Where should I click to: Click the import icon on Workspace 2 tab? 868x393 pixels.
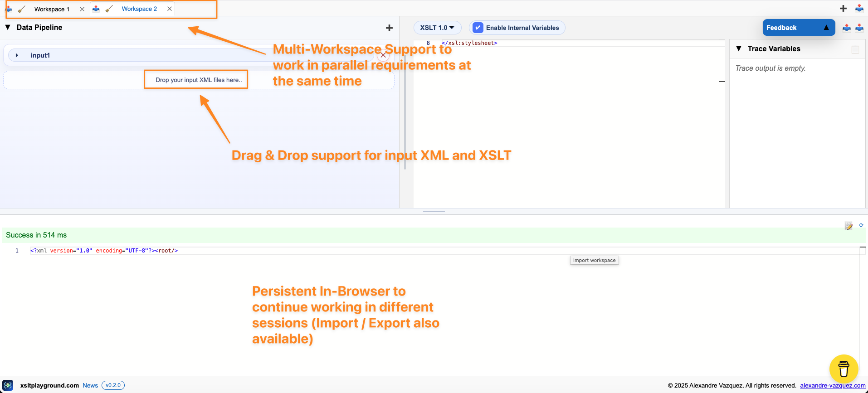pyautogui.click(x=96, y=8)
